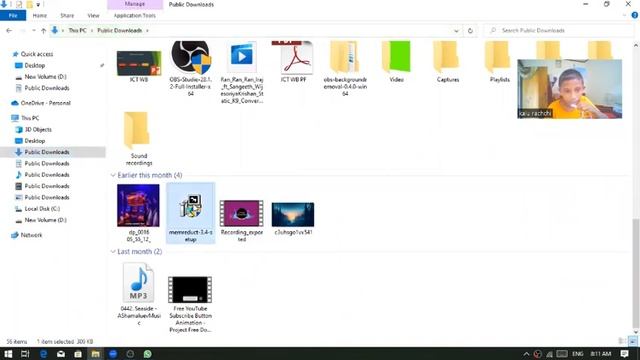640x360 pixels.
Task: Select the memreduct-3.4-setup installer
Action: pos(191,213)
